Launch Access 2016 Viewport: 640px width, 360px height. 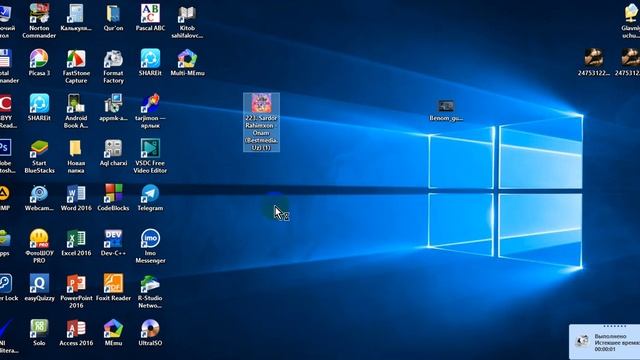coord(76,332)
